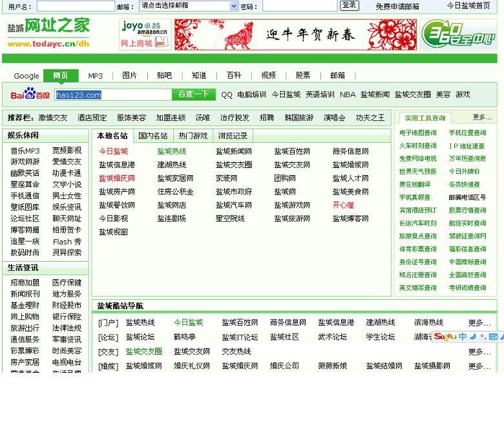Open the 免费申请邮箱 link
Viewport: 504px width, 429px height.
[397, 6]
